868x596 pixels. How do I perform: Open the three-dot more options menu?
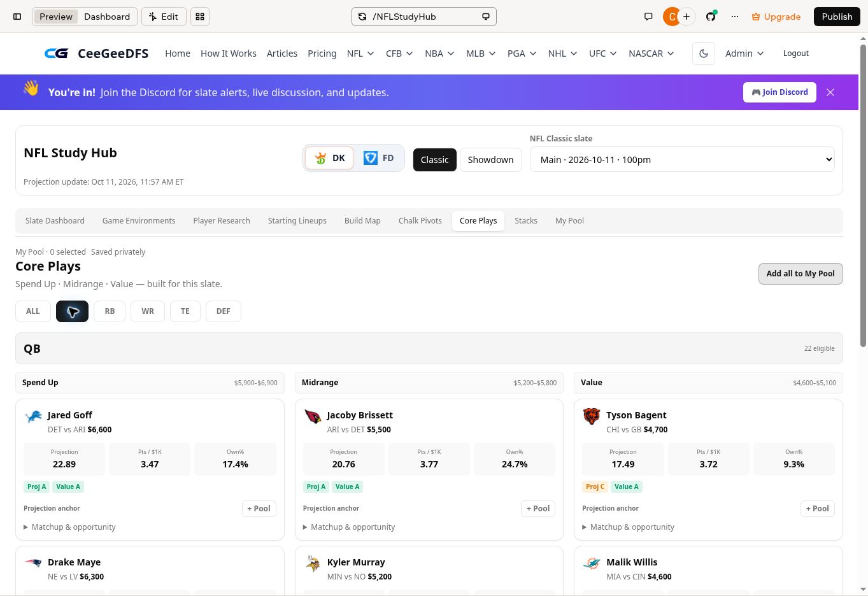tap(735, 17)
